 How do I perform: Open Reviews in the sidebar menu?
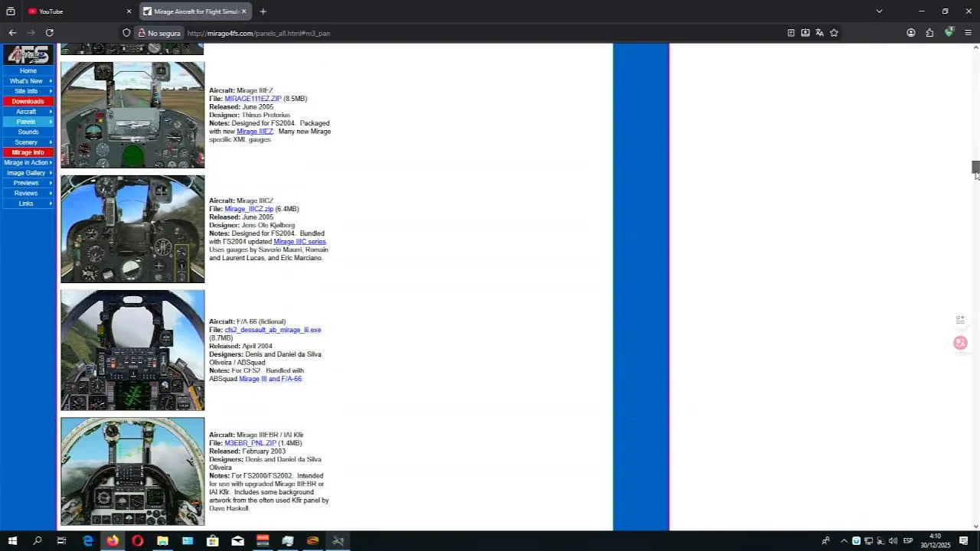coord(28,193)
